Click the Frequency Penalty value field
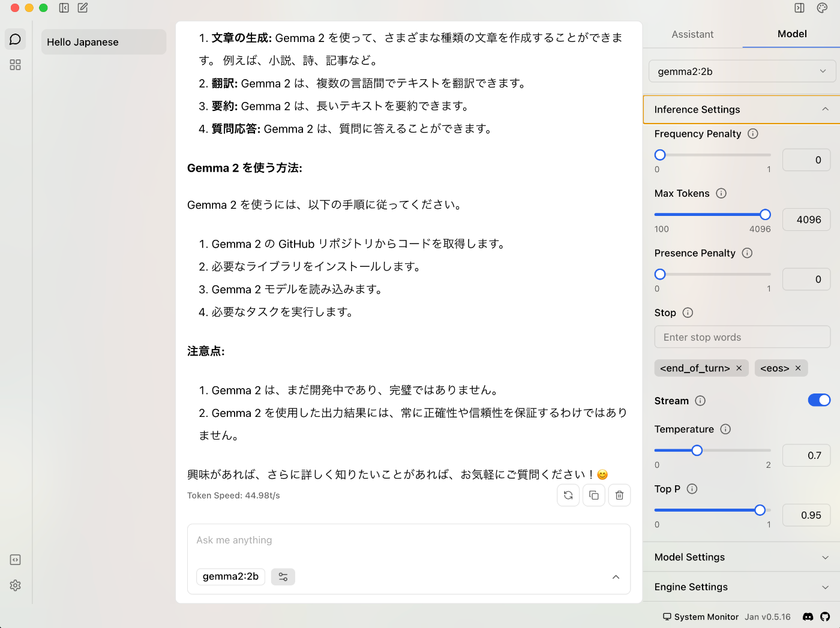 point(806,160)
